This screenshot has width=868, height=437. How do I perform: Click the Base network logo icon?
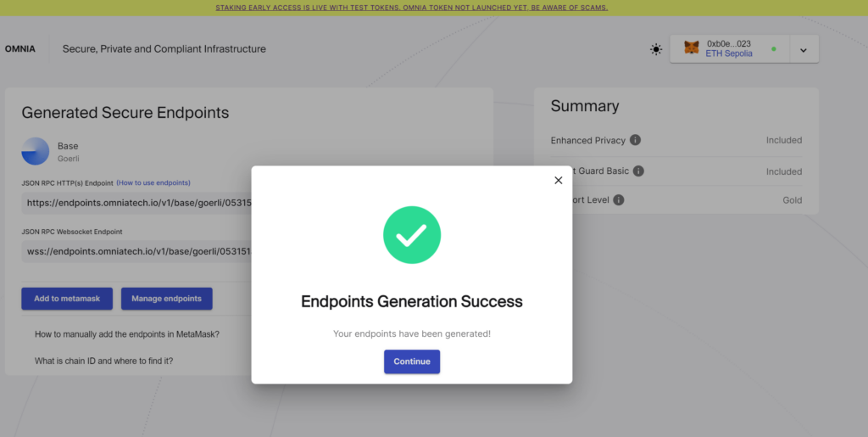(x=36, y=151)
